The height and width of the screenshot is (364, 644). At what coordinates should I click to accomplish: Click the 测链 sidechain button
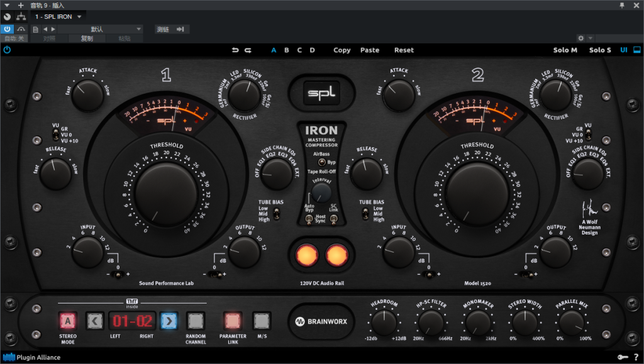coord(163,29)
